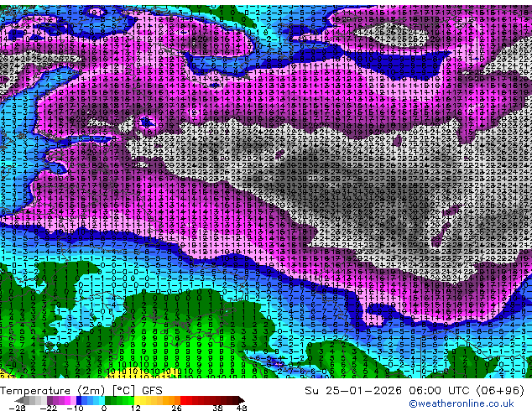Image resolution: width=532 pixels, height=411 pixels.
Task: Click the "Temperature (2m) [°C] GFS" title
Action: tap(81, 391)
